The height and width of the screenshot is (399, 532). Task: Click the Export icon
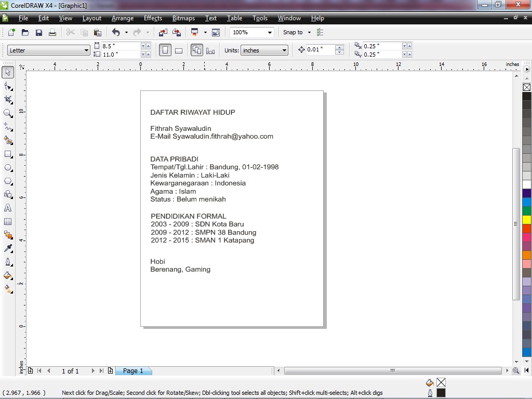(x=177, y=32)
